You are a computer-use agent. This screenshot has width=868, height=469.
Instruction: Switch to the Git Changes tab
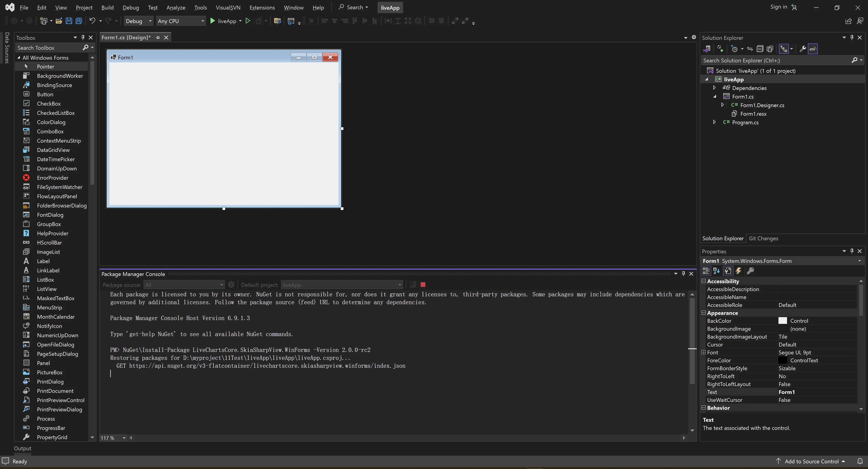tap(763, 238)
